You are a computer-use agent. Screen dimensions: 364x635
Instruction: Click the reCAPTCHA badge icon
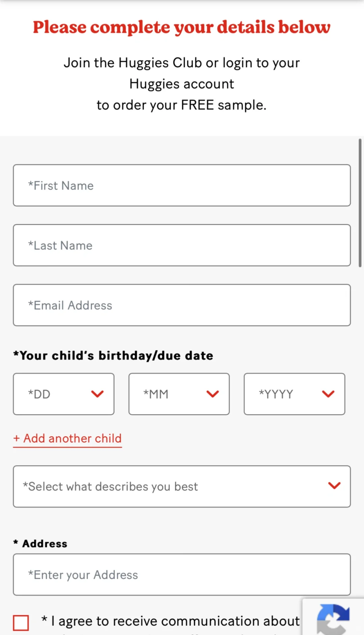(333, 620)
